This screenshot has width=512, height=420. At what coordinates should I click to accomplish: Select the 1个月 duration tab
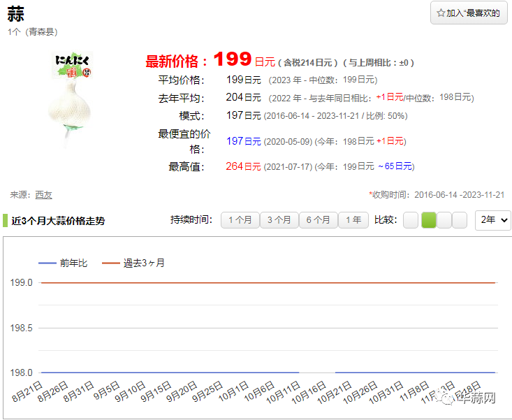click(240, 220)
